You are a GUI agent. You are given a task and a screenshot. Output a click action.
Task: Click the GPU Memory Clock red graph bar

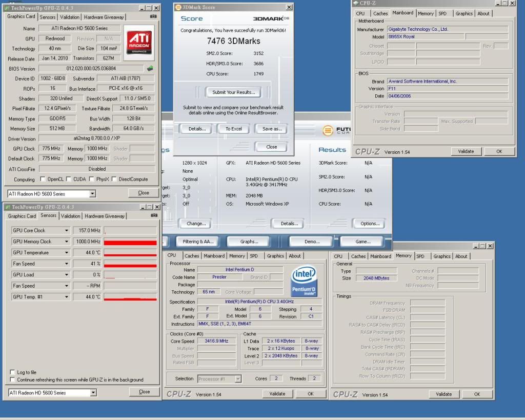click(x=130, y=242)
